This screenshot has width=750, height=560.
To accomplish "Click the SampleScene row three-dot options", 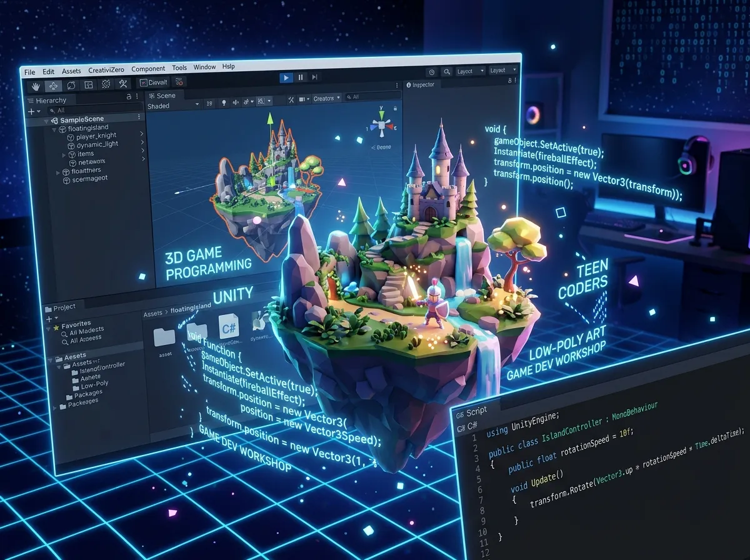I will 139,117.
